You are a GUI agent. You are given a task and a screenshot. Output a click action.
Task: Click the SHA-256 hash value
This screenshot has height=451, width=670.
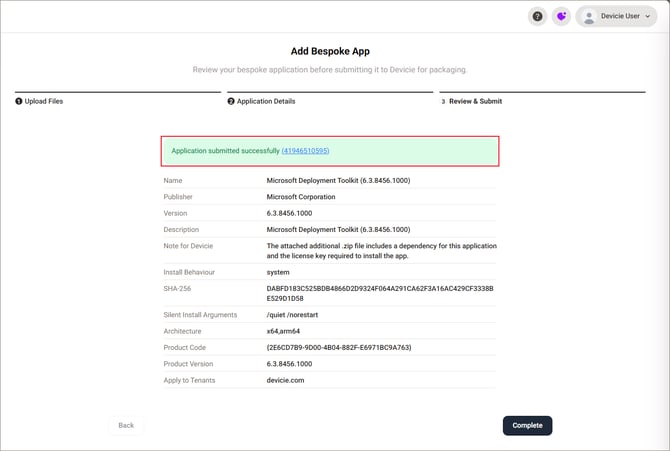[x=380, y=293]
